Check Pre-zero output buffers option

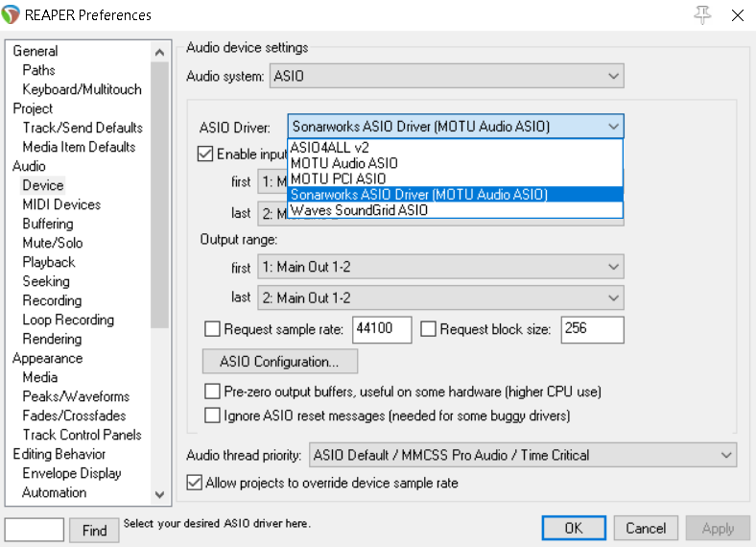(x=212, y=392)
